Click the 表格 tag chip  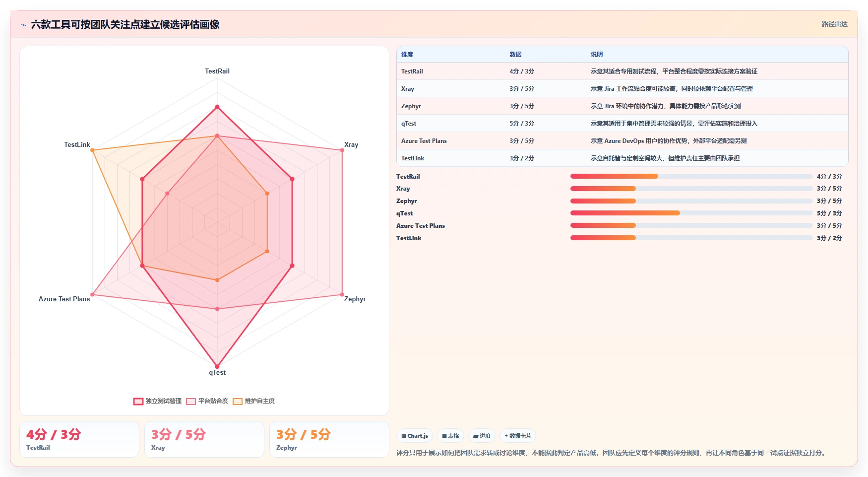click(x=450, y=436)
